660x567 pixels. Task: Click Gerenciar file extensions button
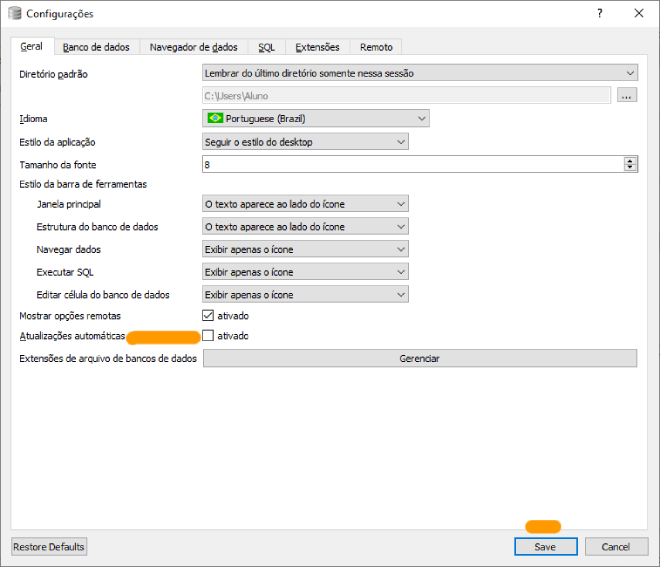(x=419, y=359)
